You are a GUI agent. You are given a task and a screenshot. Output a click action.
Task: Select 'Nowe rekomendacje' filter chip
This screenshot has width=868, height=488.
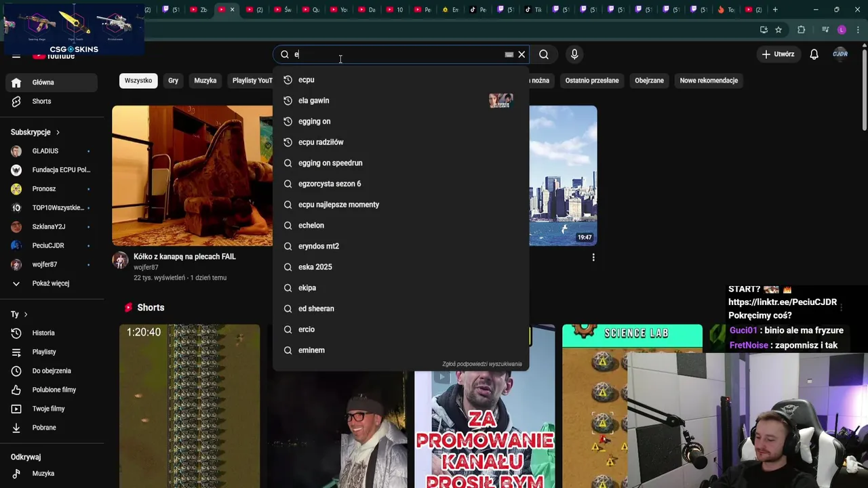point(709,81)
